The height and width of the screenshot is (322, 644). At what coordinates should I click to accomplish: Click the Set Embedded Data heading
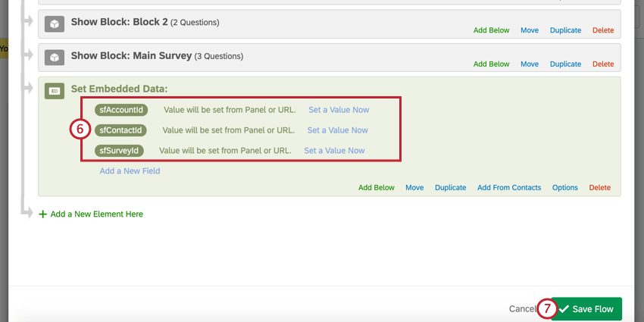(120, 89)
